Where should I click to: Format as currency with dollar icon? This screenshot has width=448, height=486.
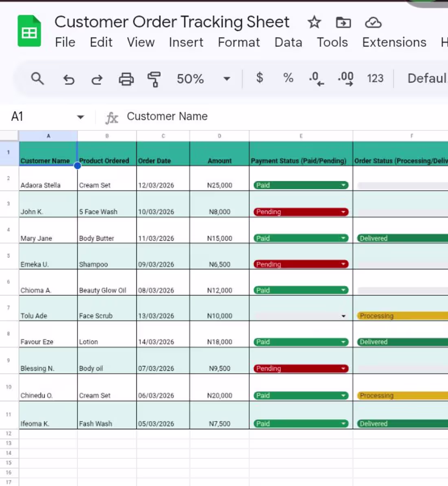click(259, 78)
